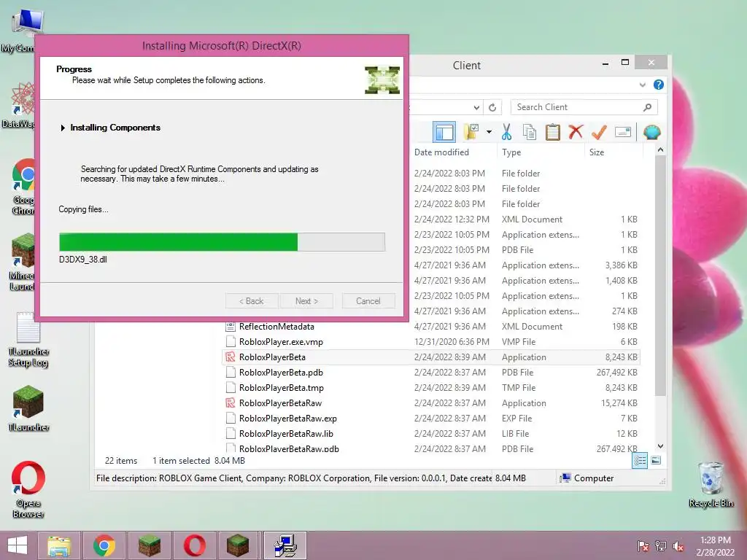Click the 12/31/2020 6:36 PM date cell
The width and height of the screenshot is (747, 560).
(452, 342)
